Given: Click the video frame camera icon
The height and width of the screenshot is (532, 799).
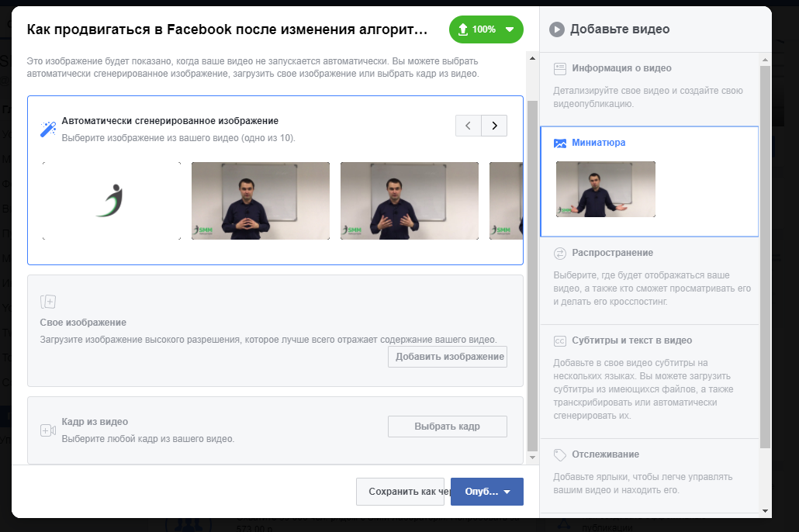Looking at the screenshot, I should click(48, 430).
